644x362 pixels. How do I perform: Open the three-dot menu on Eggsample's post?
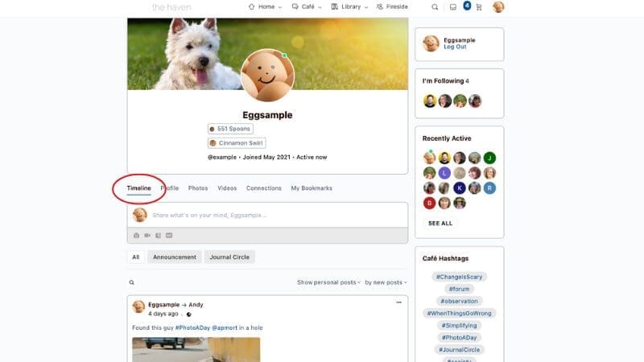(x=398, y=302)
